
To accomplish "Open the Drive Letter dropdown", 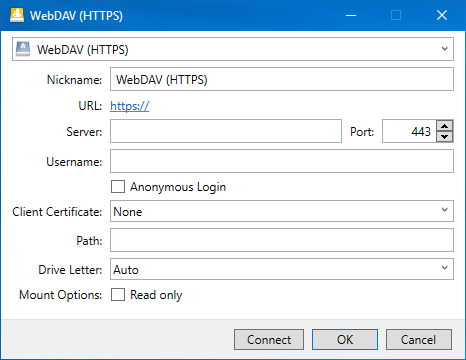I will point(282,269).
